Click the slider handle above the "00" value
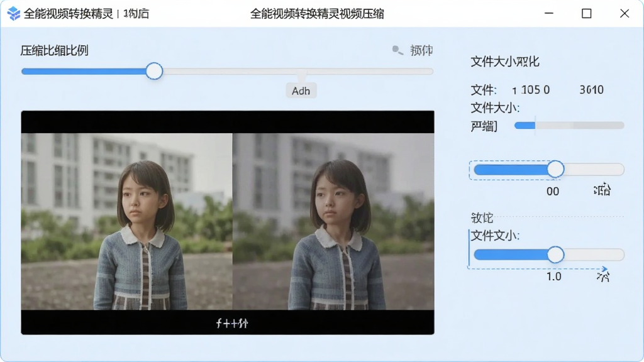 [556, 169]
